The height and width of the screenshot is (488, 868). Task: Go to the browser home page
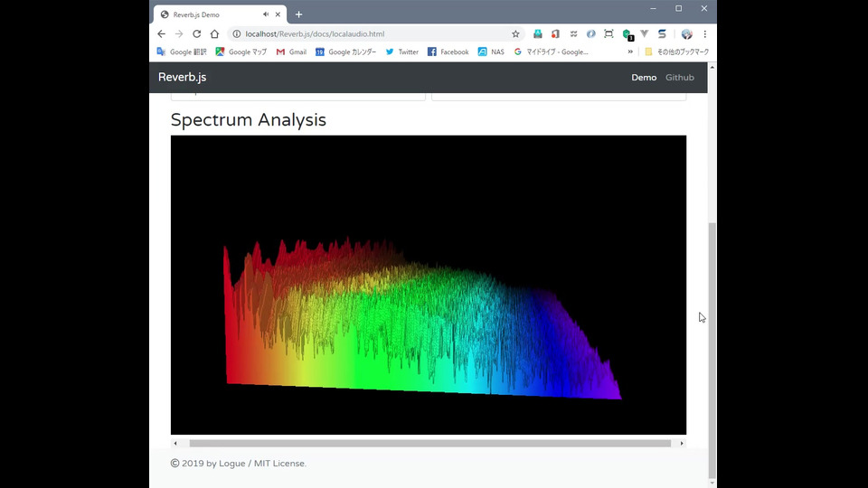click(x=214, y=34)
